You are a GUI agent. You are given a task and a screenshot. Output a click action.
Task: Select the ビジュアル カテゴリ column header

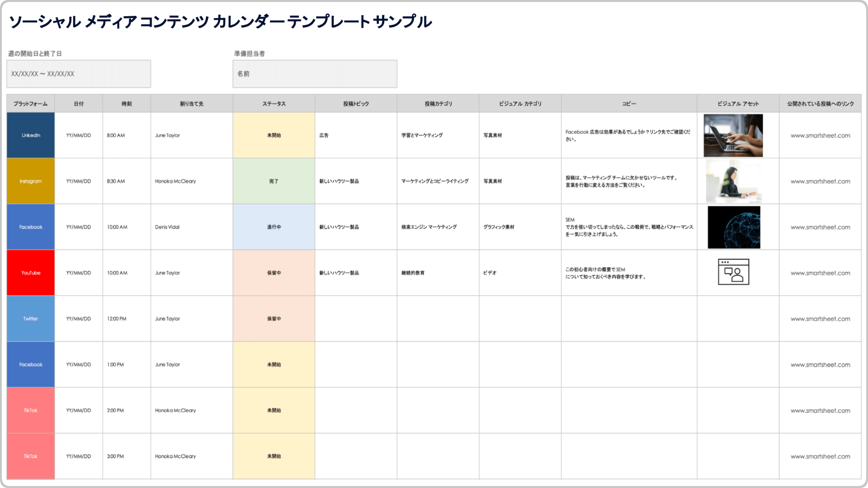(x=520, y=103)
